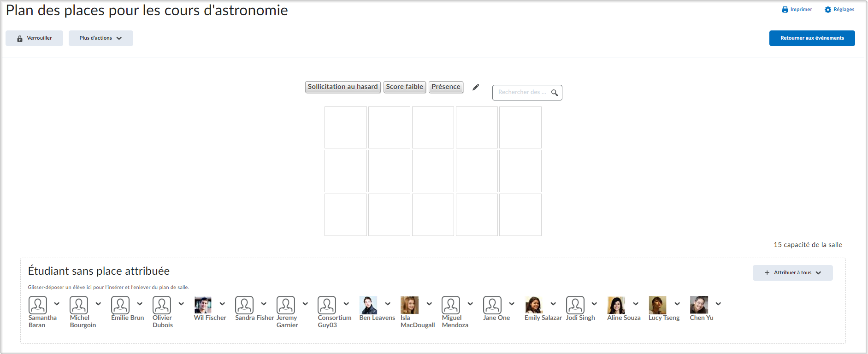Focus the Rechercher des search field
868x354 pixels.
(527, 93)
